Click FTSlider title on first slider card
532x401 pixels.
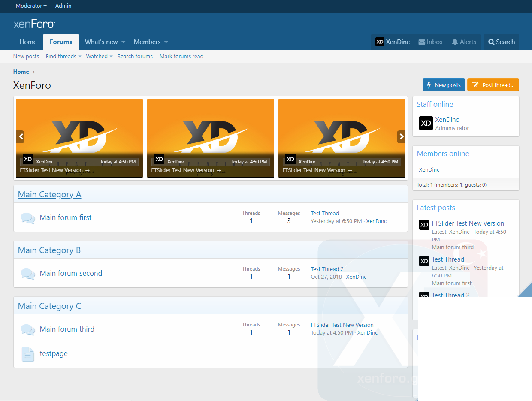coord(55,170)
